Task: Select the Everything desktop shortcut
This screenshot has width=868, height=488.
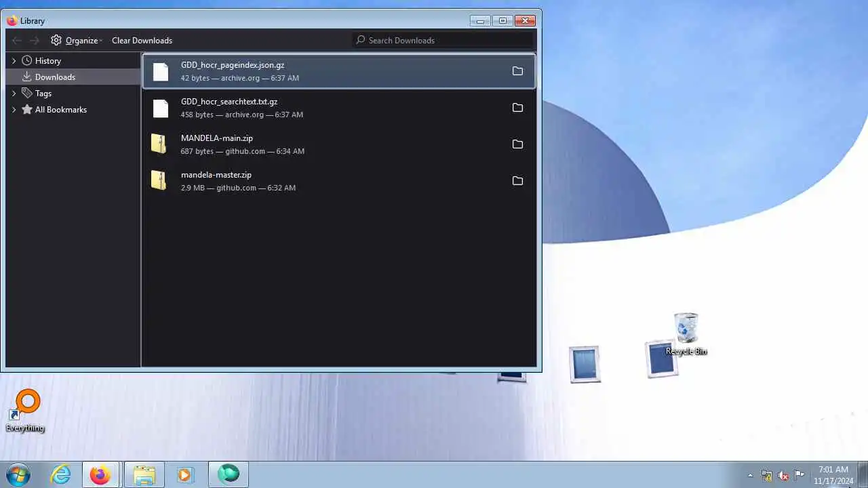Action: pos(25,411)
